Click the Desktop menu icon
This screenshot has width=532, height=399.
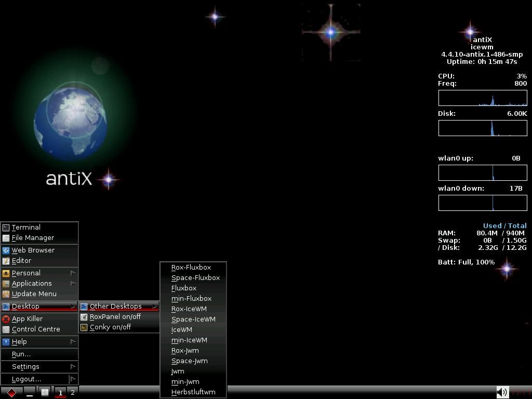[6, 307]
